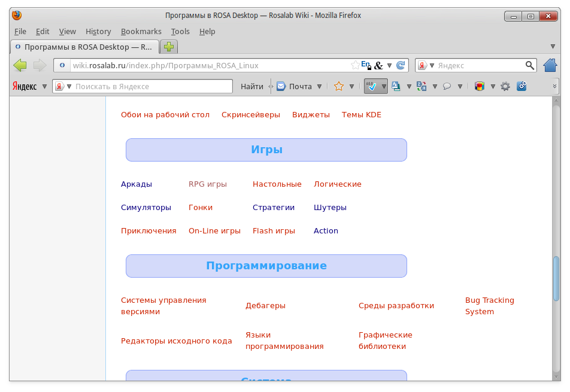
Task: Click the green Back arrow button
Action: point(20,65)
